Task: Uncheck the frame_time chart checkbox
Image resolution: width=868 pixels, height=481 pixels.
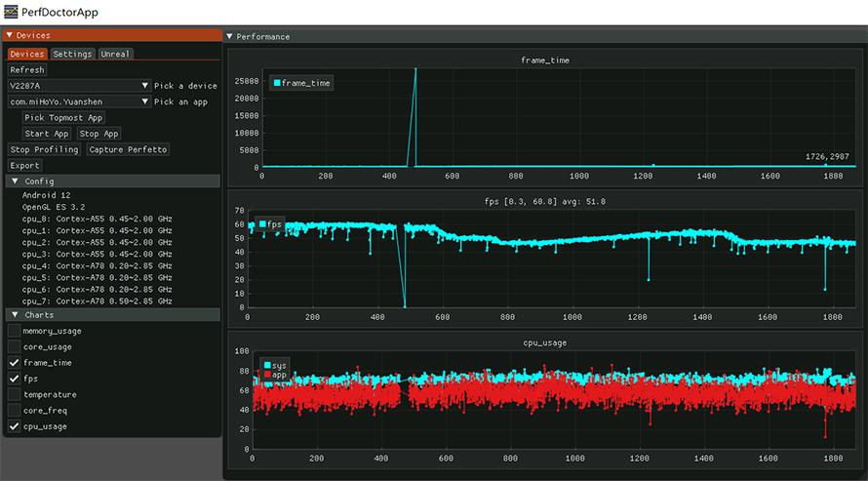Action: pos(15,363)
